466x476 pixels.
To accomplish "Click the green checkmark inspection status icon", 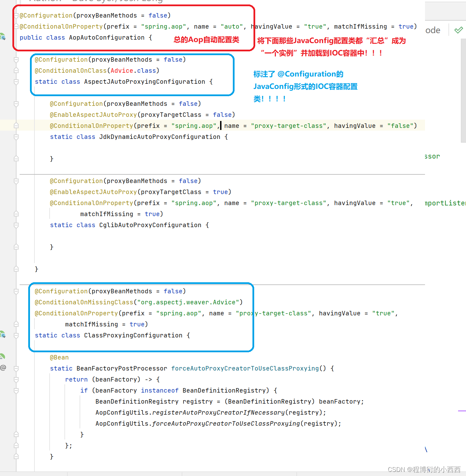I will click(x=458, y=30).
